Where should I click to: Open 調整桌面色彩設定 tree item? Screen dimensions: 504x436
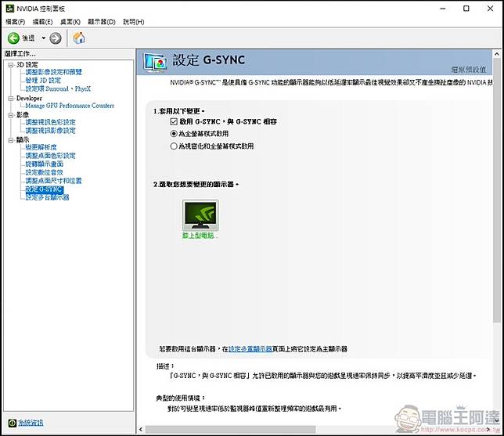50,156
